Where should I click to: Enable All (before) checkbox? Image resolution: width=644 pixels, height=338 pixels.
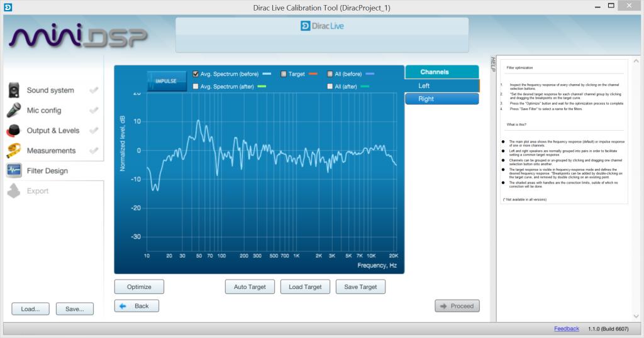point(330,74)
